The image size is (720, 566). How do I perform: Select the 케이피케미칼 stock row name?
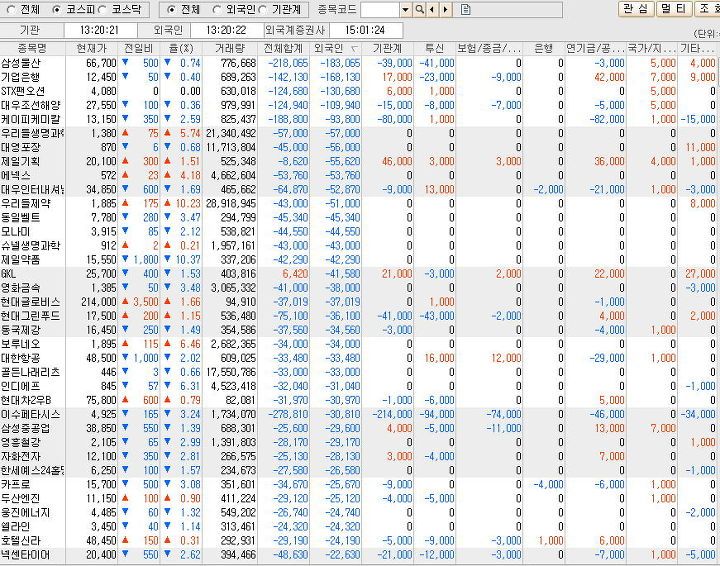tap(30, 119)
